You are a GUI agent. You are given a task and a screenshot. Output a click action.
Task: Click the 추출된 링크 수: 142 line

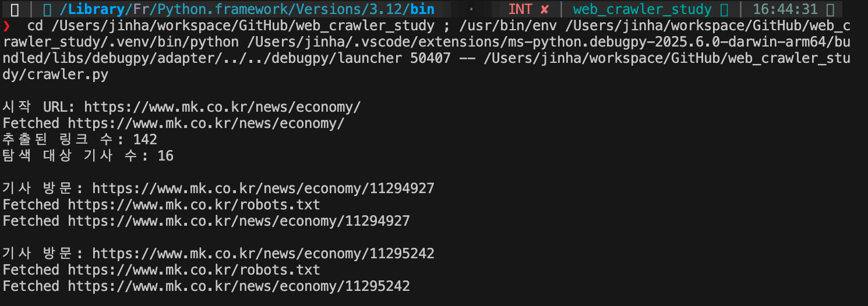click(80, 140)
